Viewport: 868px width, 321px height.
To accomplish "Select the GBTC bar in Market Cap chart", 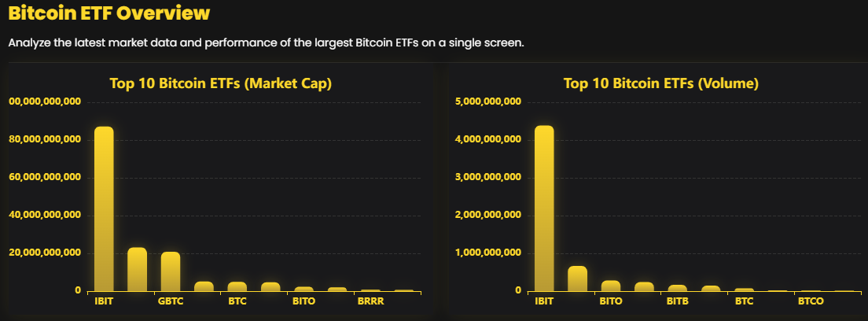I will pos(171,271).
